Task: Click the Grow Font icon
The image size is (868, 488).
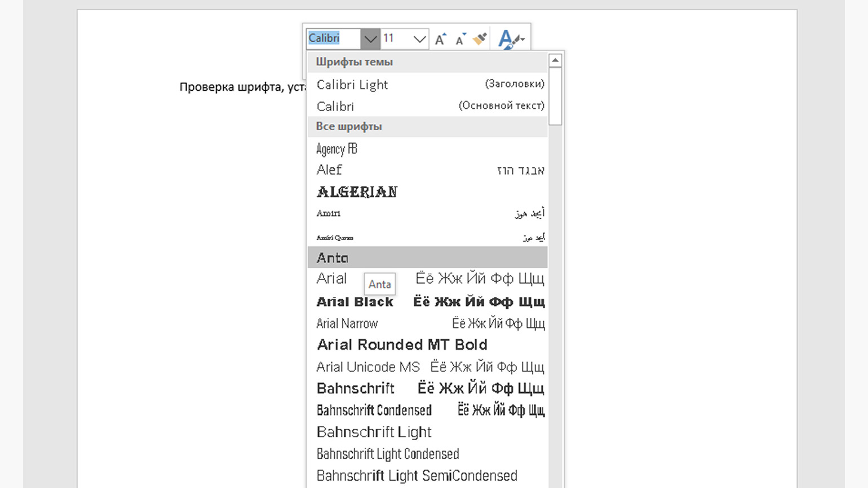Action: pos(440,38)
